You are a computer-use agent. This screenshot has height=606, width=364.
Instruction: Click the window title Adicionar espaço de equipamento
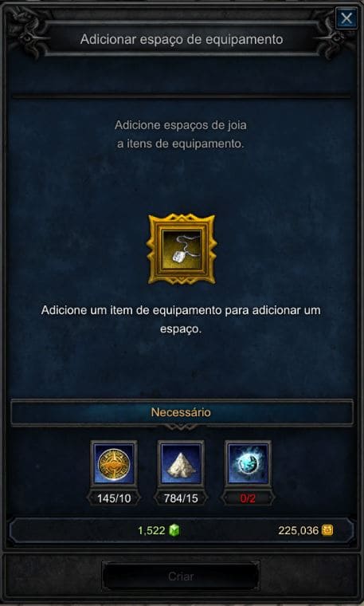point(182,39)
